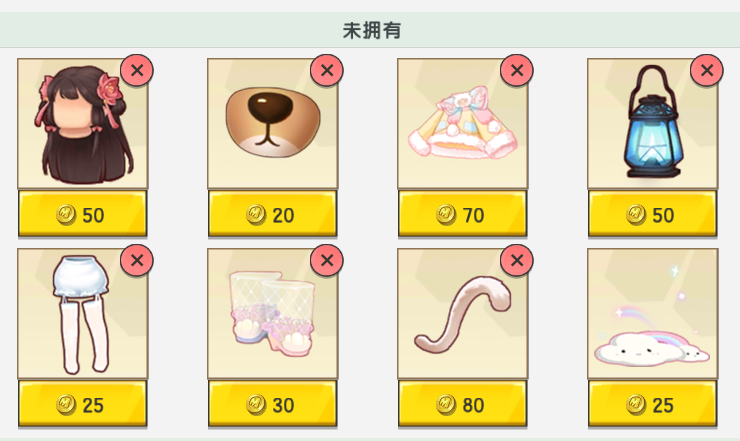Select the black hair with pink flowers item
740x441 pixels.
83,124
